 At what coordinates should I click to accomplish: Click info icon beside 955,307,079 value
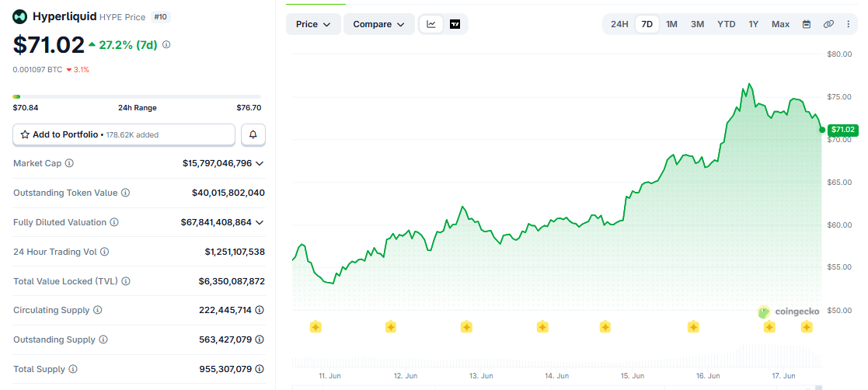click(260, 369)
